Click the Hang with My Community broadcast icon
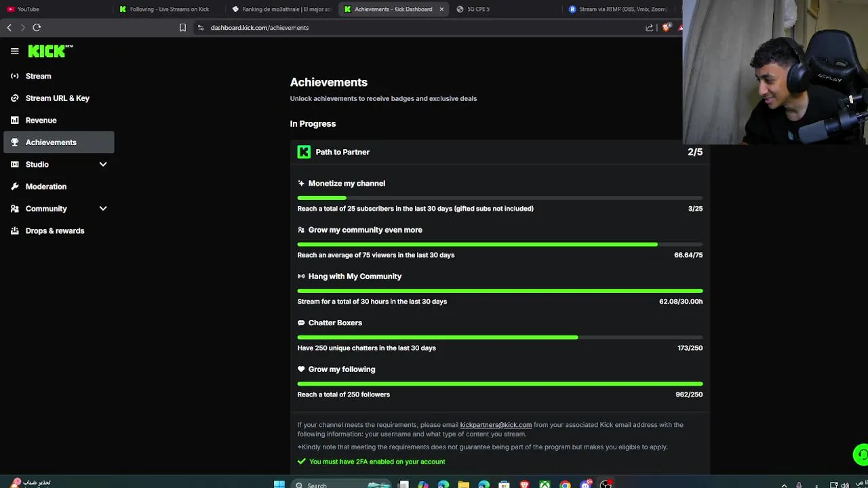Image resolution: width=868 pixels, height=488 pixels. pyautogui.click(x=301, y=277)
